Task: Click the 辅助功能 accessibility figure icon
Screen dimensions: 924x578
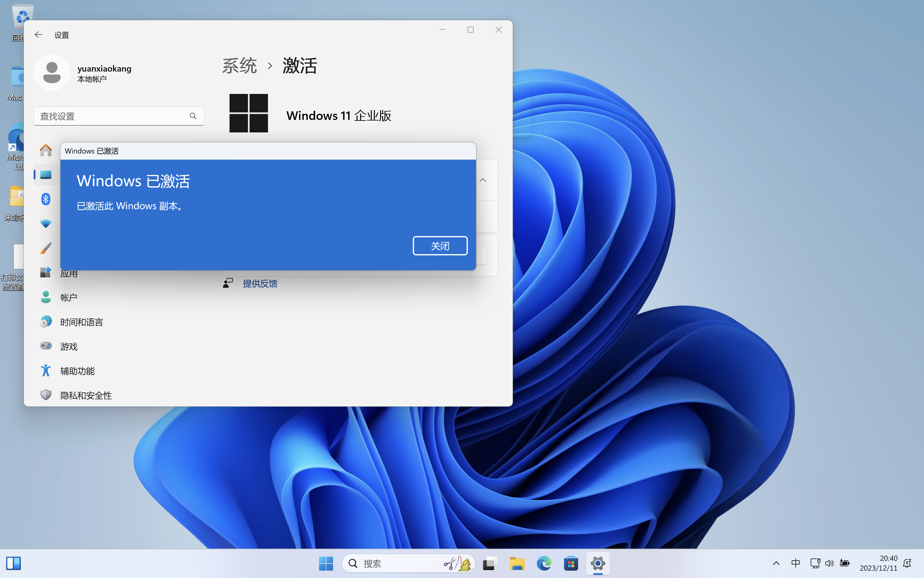Action: click(46, 370)
